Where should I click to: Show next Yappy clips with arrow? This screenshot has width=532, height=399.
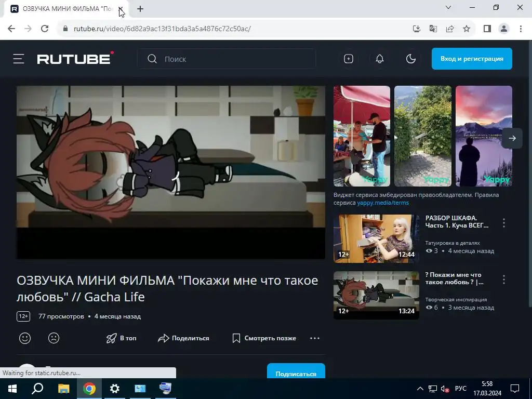tap(512, 138)
